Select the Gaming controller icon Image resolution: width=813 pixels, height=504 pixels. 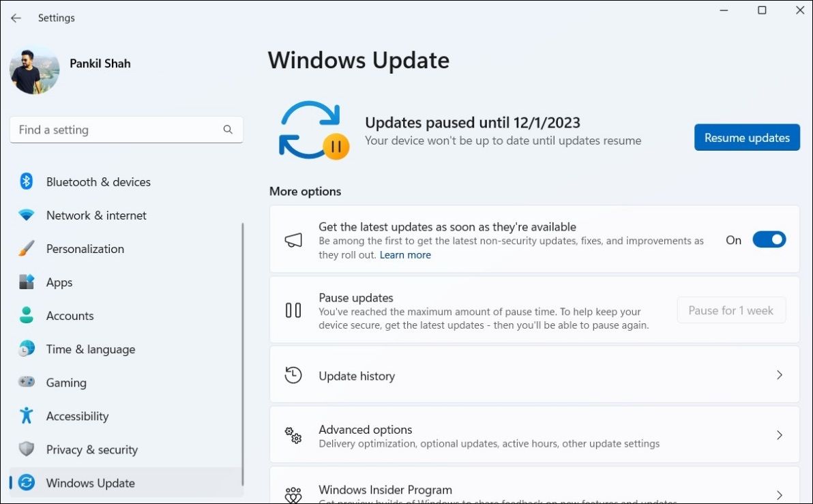26,382
